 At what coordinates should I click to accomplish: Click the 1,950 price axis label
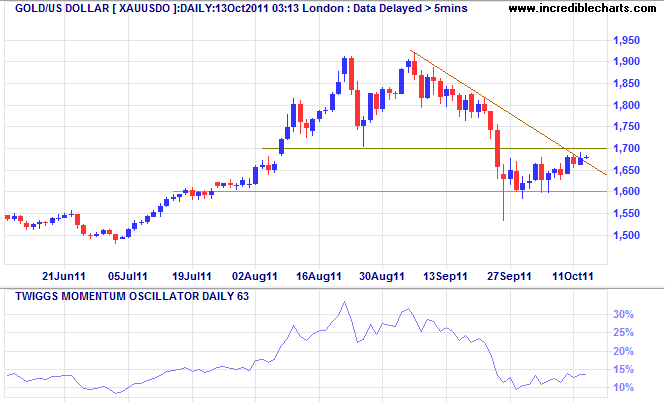click(x=626, y=41)
